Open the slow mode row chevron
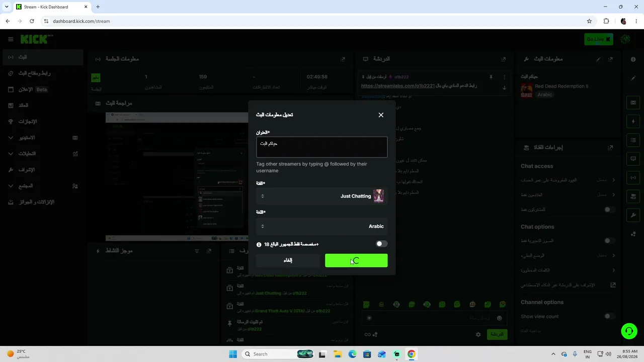The width and height of the screenshot is (644, 362). 614,255
